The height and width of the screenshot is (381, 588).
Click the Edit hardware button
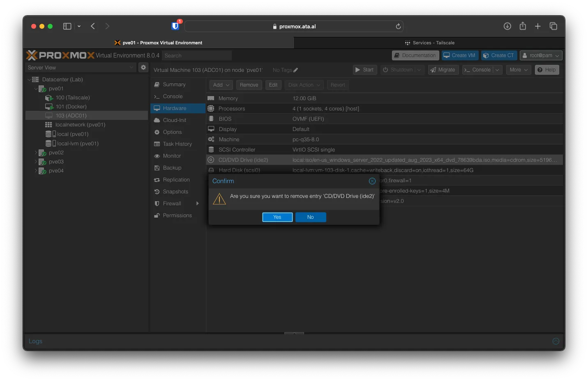point(273,85)
